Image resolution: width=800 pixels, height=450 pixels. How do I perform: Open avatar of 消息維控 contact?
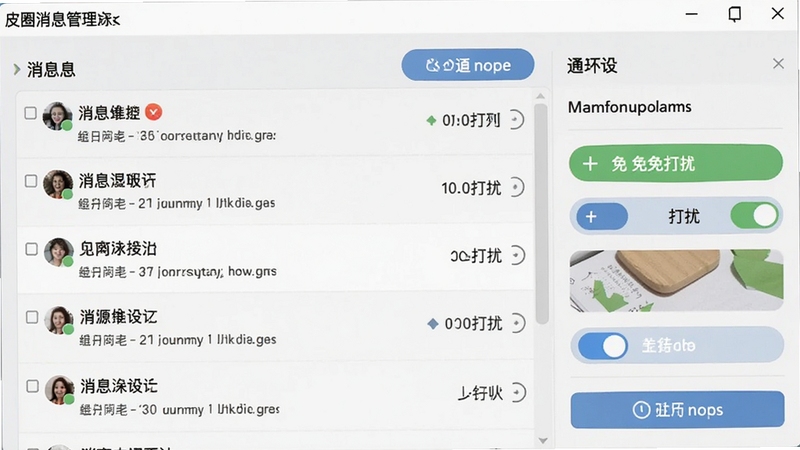coord(57,116)
